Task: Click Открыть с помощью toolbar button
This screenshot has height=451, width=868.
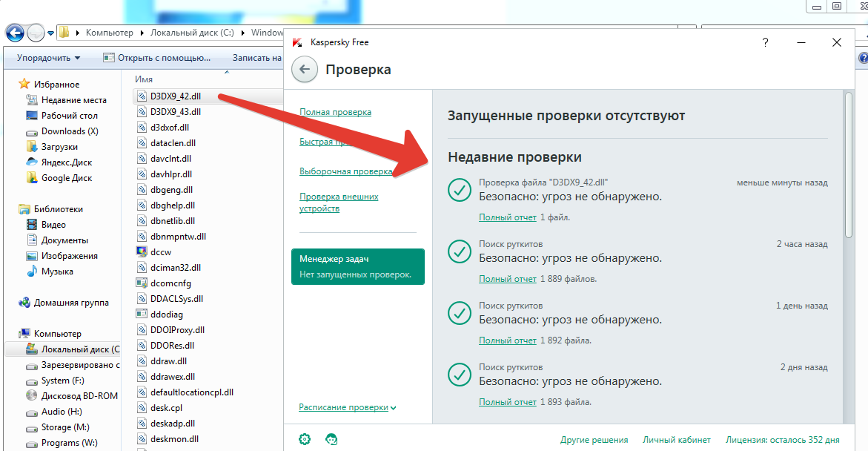Action: pos(157,58)
